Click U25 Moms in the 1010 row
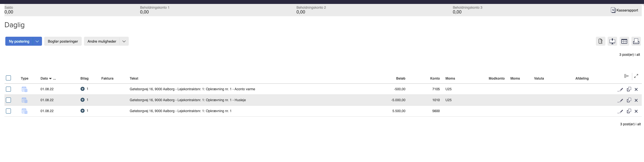Screen dimensions: 644x162 click(448, 100)
